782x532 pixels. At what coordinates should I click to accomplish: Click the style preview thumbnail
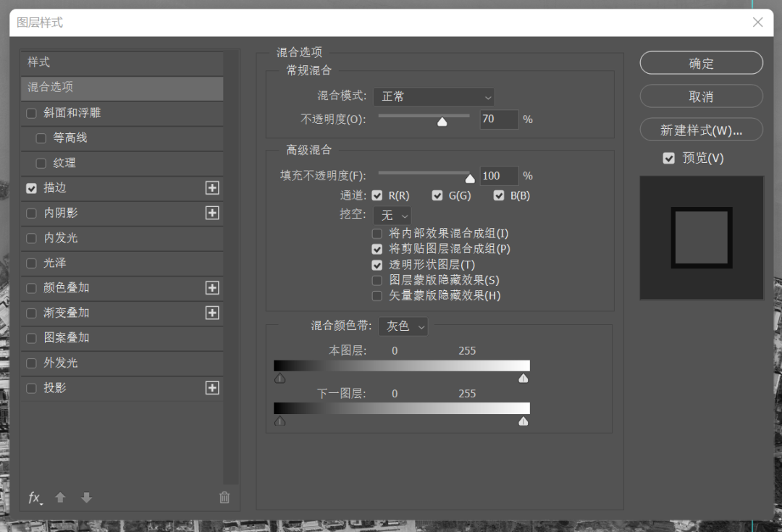tap(702, 238)
